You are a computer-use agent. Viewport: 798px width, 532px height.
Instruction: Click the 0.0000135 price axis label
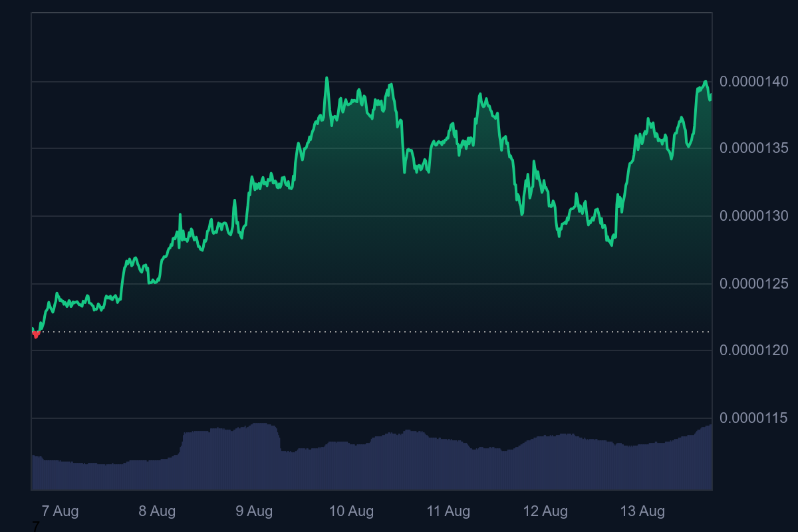coord(754,148)
